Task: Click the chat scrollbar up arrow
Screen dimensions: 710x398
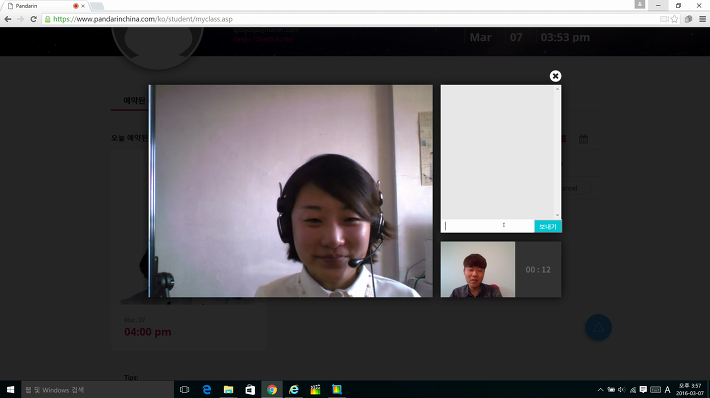Action: 557,89
